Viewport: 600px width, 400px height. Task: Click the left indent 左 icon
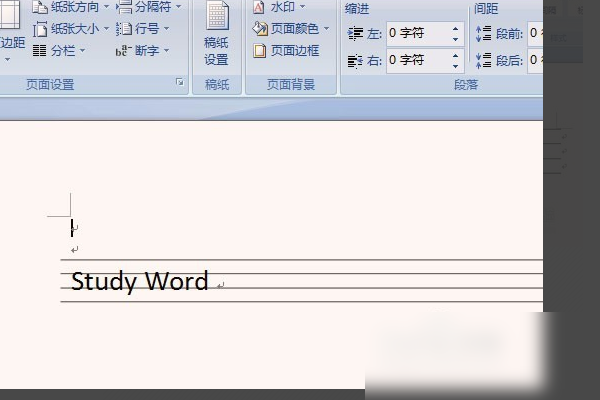tap(355, 34)
